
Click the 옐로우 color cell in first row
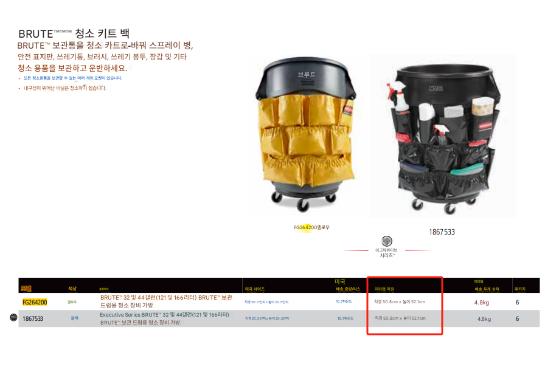pos(72,302)
